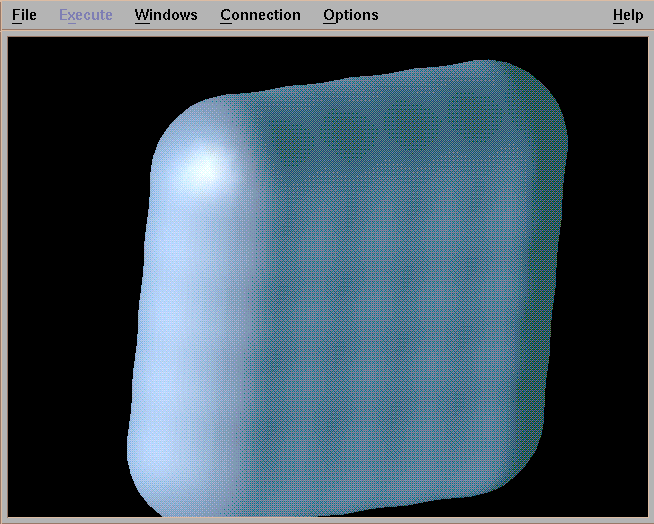This screenshot has height=524, width=654.
Task: Open the Windows menu
Action: click(x=166, y=15)
